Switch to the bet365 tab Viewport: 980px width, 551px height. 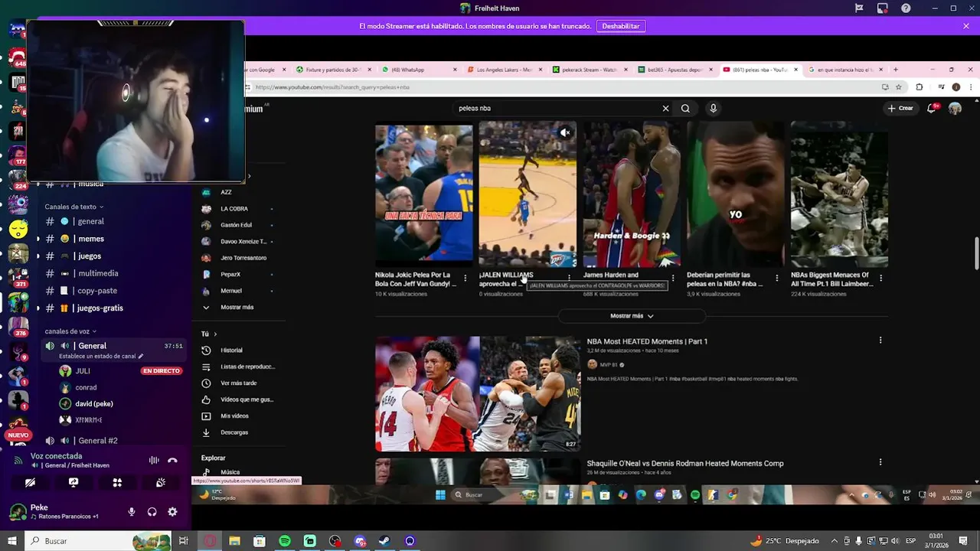674,70
